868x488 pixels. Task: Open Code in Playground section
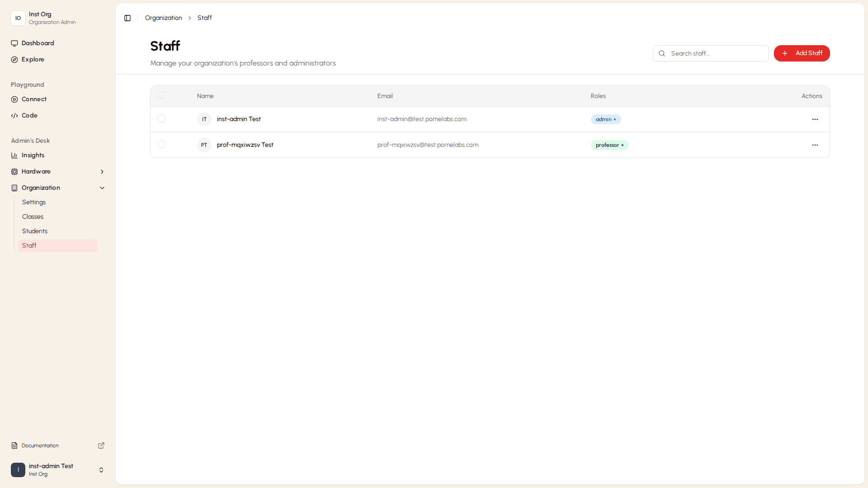click(58, 116)
